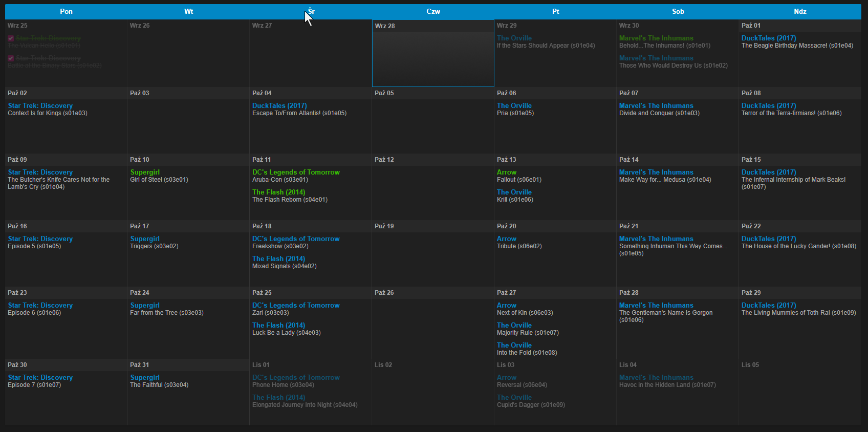Open Marvel's The Inhumans on Paź 21
The image size is (868, 432).
656,239
